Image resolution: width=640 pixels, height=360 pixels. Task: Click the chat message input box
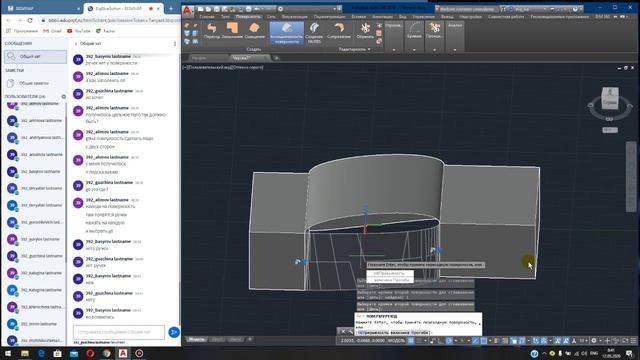pos(119,332)
